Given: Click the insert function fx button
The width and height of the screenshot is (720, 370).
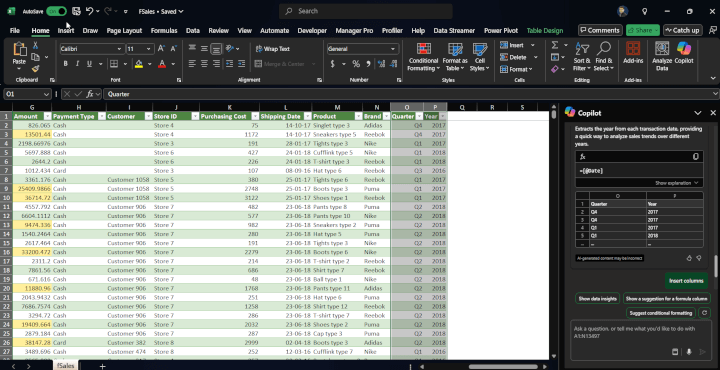Looking at the screenshot, I should click(90, 94).
